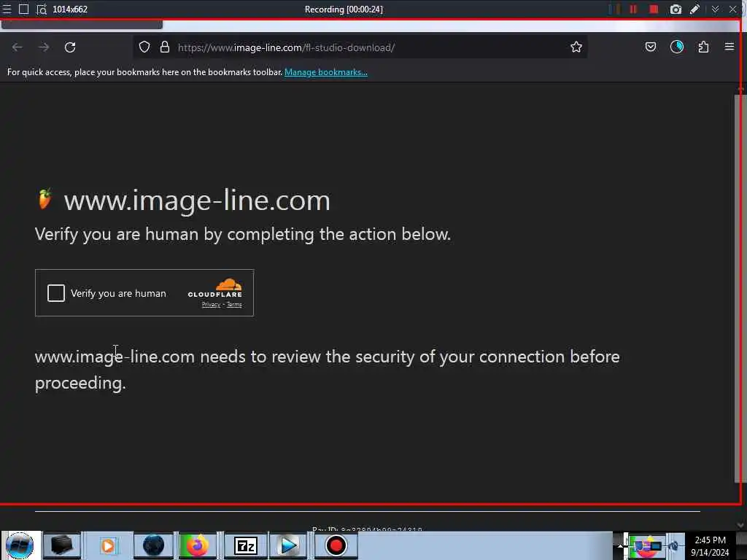Switch to Firefox on the taskbar
747x560 pixels.
pyautogui.click(x=197, y=545)
